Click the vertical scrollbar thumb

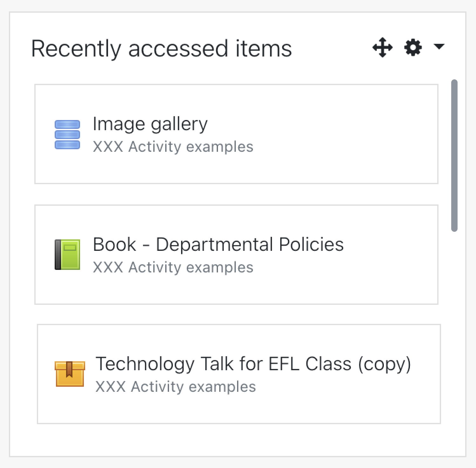[454, 156]
